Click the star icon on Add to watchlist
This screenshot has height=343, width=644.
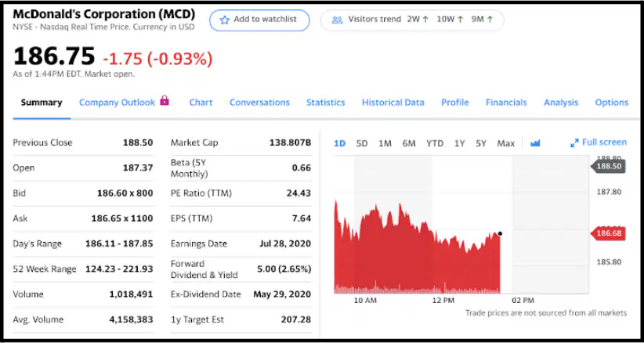(224, 20)
